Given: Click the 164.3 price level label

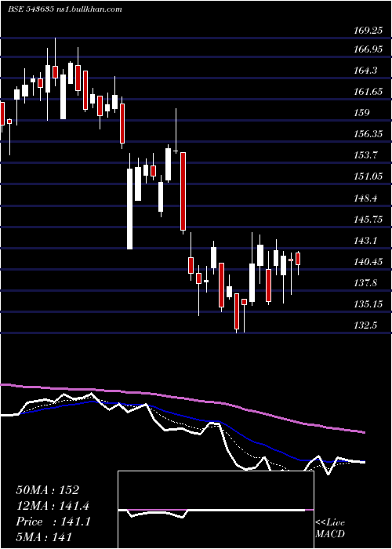Looking at the screenshot, I should pyautogui.click(x=366, y=71).
